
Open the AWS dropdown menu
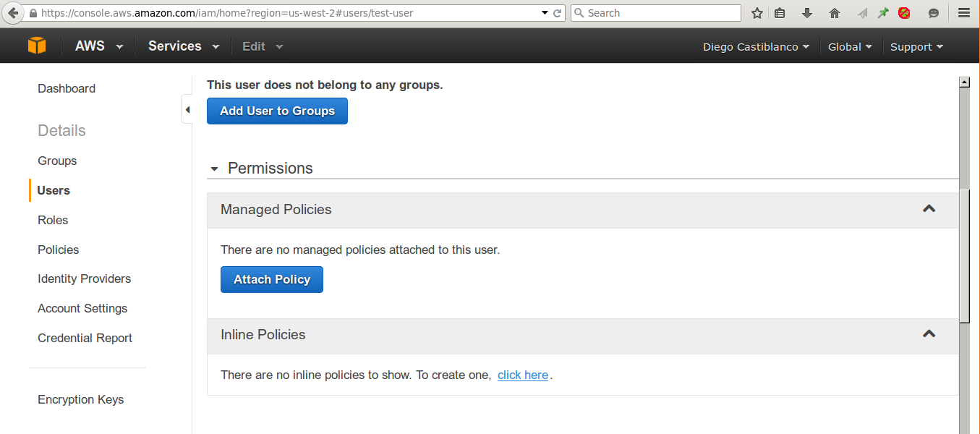(x=99, y=46)
